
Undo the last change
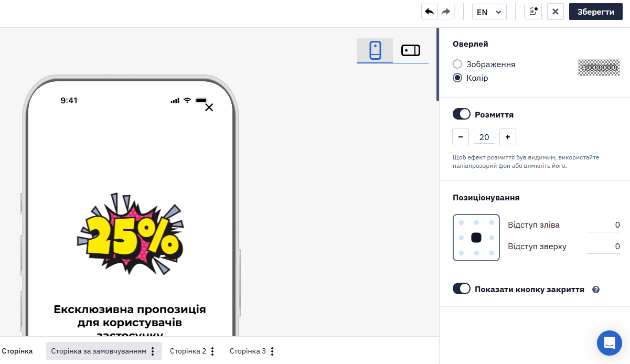click(430, 12)
